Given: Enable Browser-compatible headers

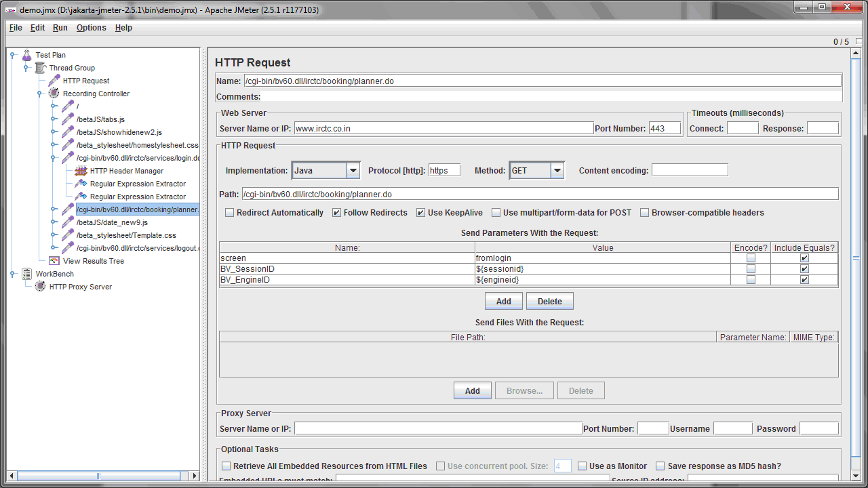Looking at the screenshot, I should (645, 213).
